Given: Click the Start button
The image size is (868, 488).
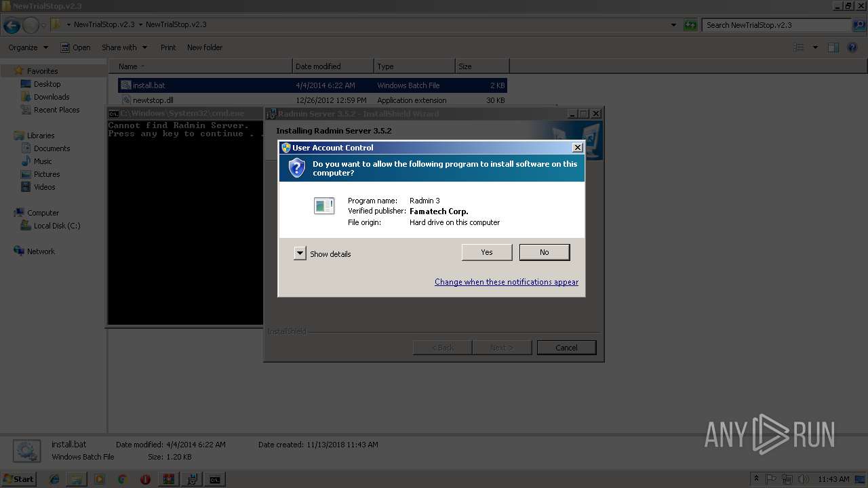Looking at the screenshot, I should [19, 479].
